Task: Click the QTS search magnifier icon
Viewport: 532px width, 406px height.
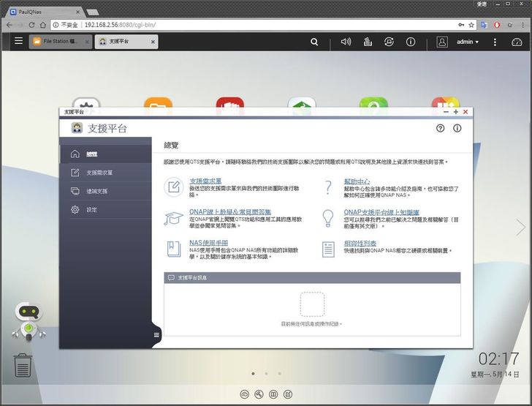Action: click(314, 42)
